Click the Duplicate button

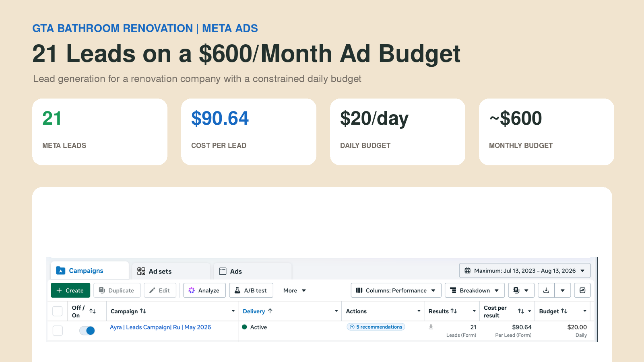click(x=117, y=290)
